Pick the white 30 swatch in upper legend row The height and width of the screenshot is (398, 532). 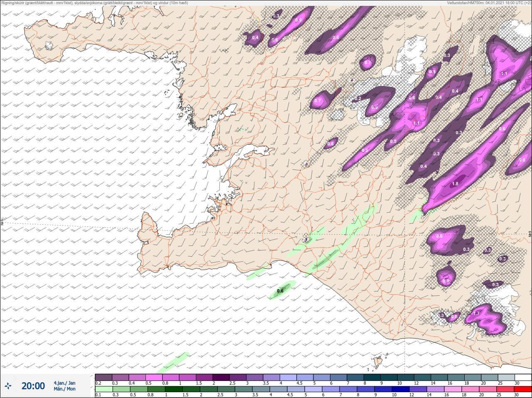click(x=522, y=377)
